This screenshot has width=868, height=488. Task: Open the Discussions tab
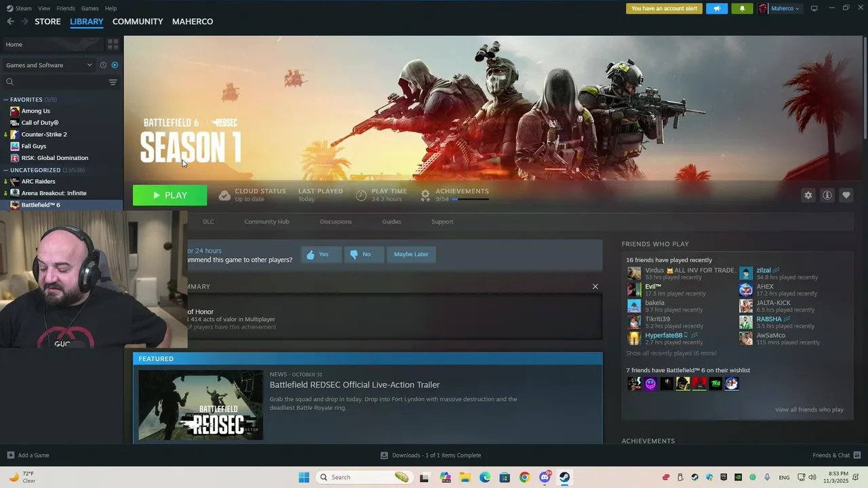[336, 222]
